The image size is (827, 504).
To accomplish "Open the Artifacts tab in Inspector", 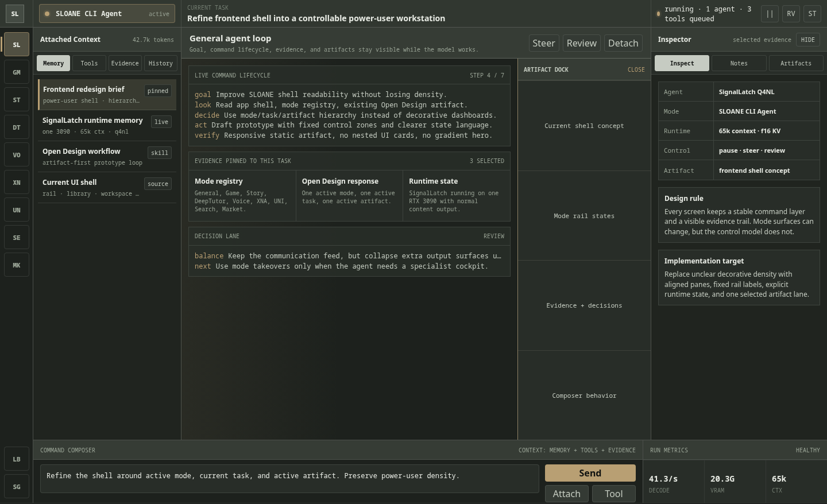I will pyautogui.click(x=796, y=63).
